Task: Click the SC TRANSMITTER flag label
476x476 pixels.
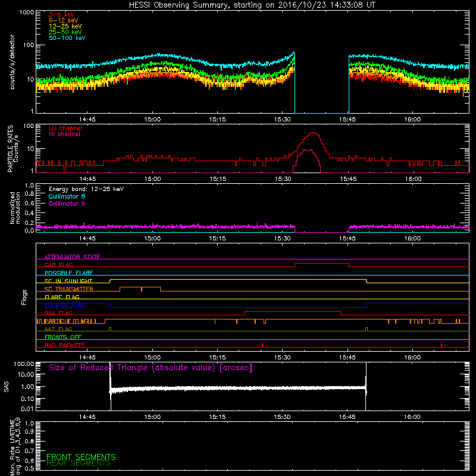Action: pos(68,289)
